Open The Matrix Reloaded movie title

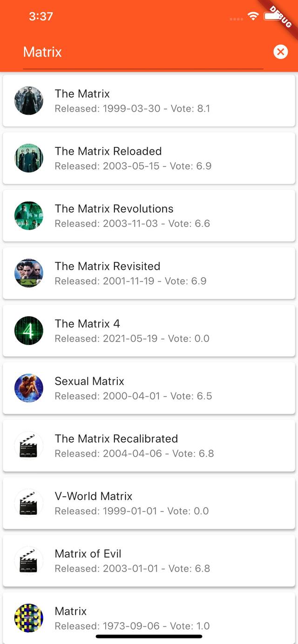(108, 151)
